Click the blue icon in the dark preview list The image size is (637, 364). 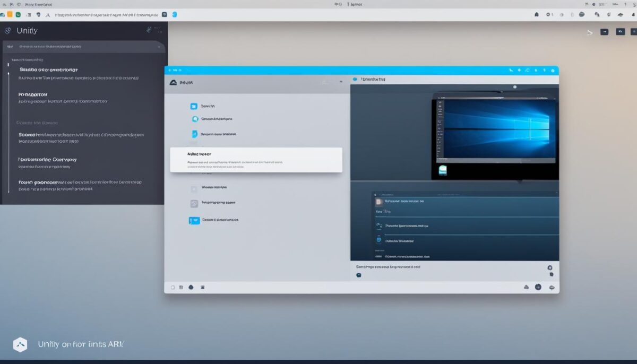(x=379, y=240)
